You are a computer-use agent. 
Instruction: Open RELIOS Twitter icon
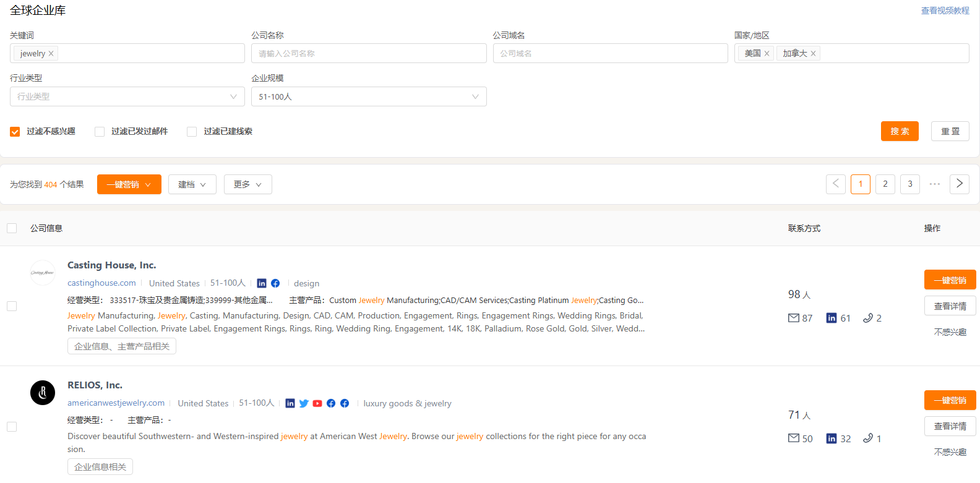click(x=304, y=403)
